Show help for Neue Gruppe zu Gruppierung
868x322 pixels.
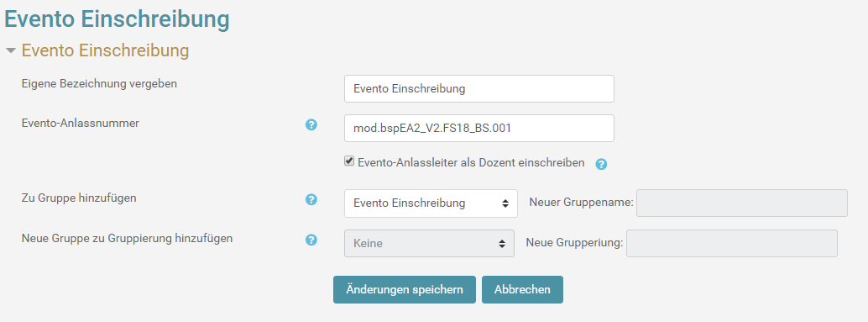pyautogui.click(x=311, y=240)
